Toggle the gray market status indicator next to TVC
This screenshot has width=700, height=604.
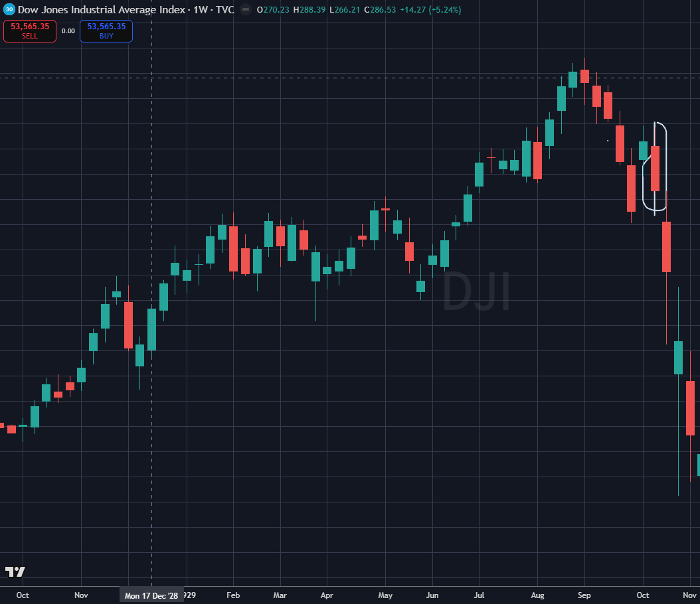point(246,9)
